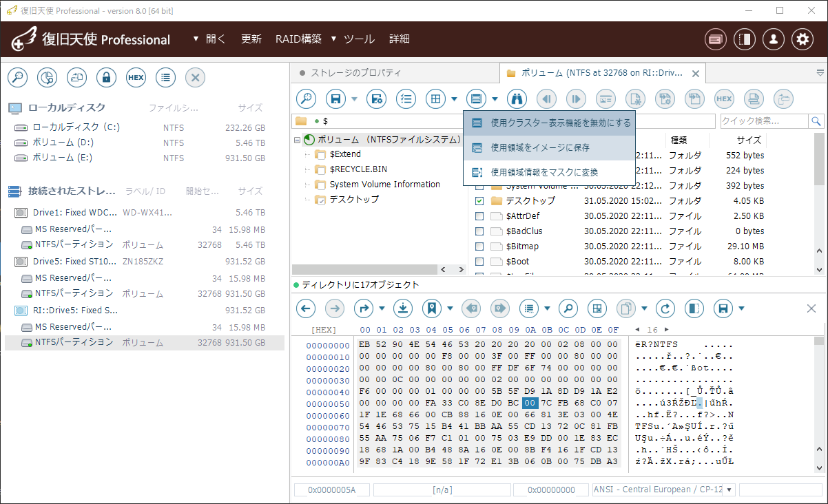This screenshot has width=828, height=504.
Task: Close the hex viewer panel
Action: tap(811, 308)
